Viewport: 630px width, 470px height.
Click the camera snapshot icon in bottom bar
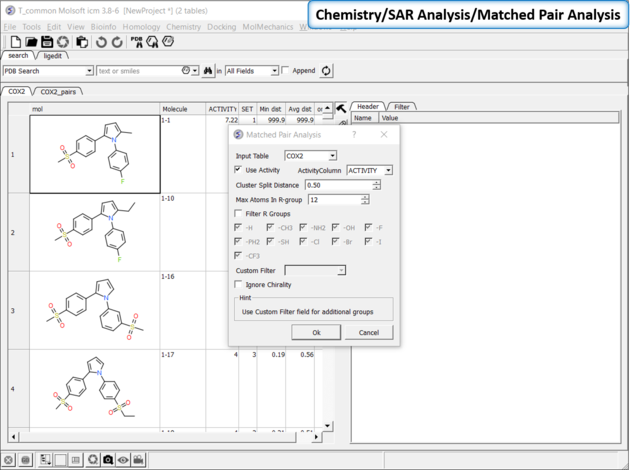(x=107, y=460)
